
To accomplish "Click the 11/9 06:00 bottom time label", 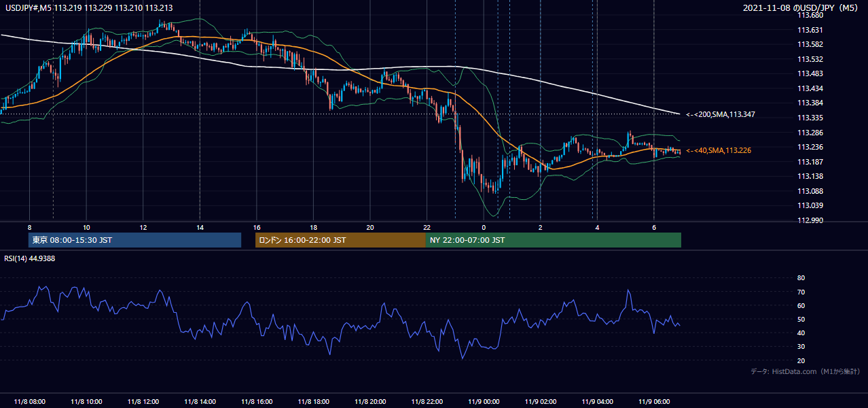I will click(x=653, y=401).
